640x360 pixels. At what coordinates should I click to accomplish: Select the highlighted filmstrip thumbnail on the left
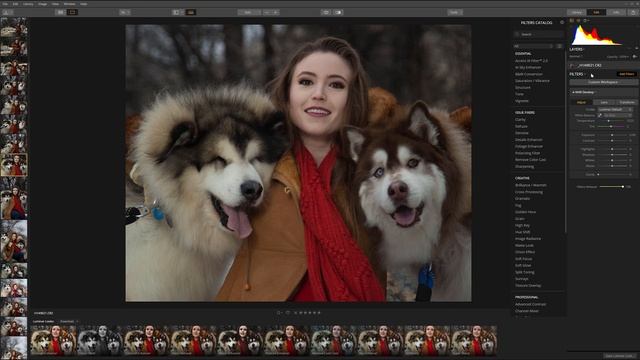(x=14, y=165)
